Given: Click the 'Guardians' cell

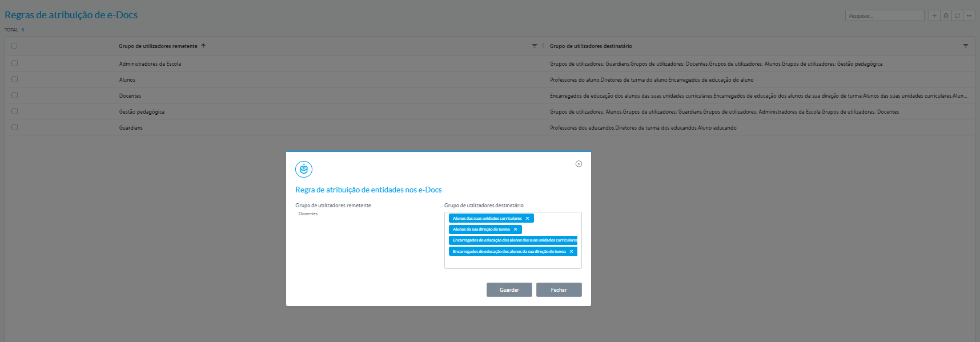Looking at the screenshot, I should coord(131,128).
